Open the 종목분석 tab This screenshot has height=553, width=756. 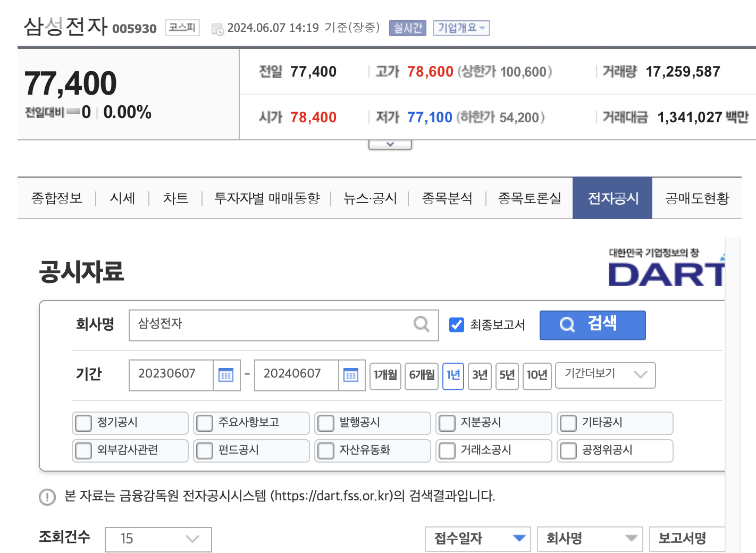pos(447,198)
